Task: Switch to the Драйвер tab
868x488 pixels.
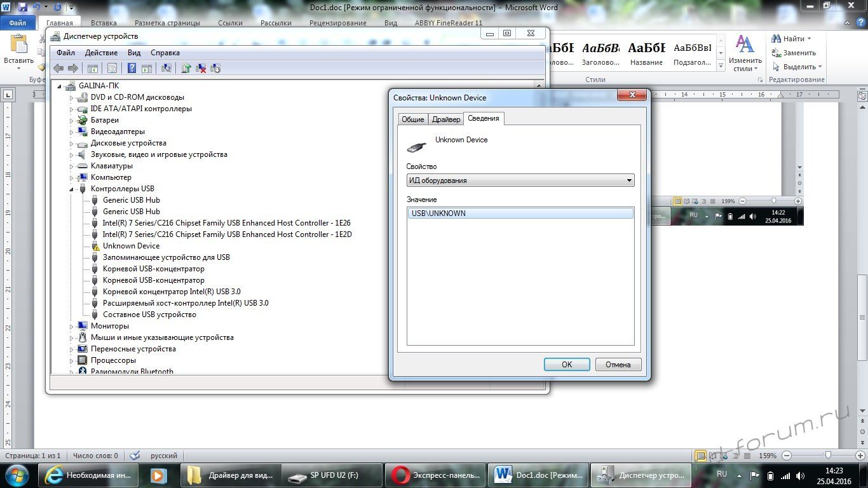Action: 446,119
